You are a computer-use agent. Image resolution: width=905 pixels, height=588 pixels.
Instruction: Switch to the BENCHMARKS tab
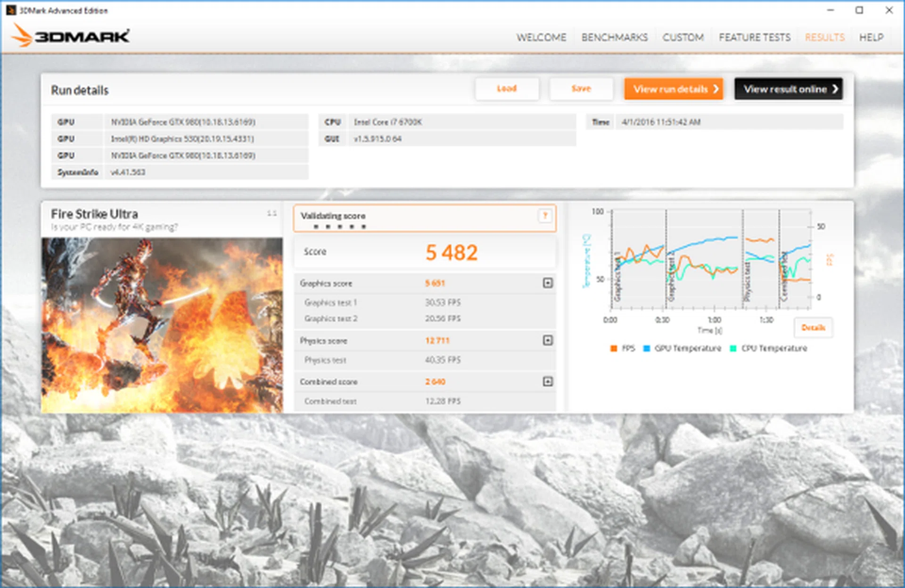tap(615, 37)
